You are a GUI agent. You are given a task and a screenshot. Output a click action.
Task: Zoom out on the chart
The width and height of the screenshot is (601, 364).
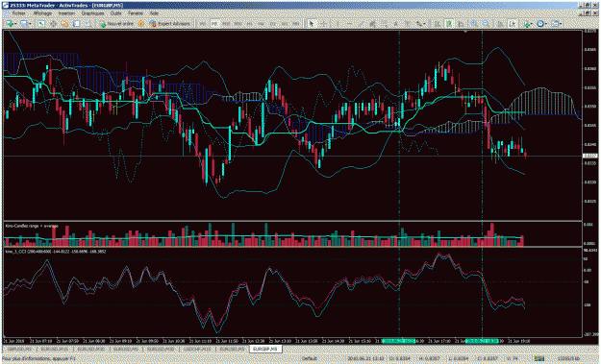click(x=486, y=24)
